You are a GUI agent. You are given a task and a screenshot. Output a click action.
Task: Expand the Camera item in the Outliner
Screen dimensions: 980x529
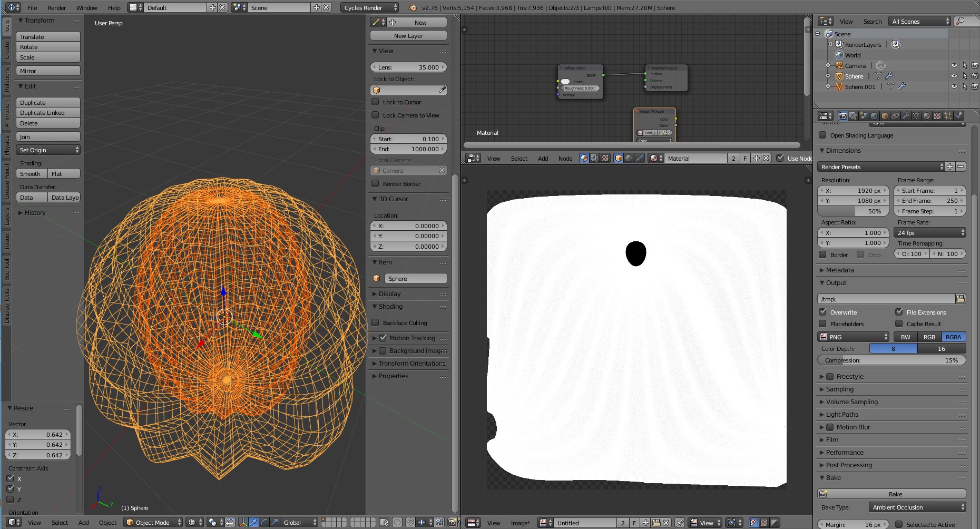(x=828, y=65)
